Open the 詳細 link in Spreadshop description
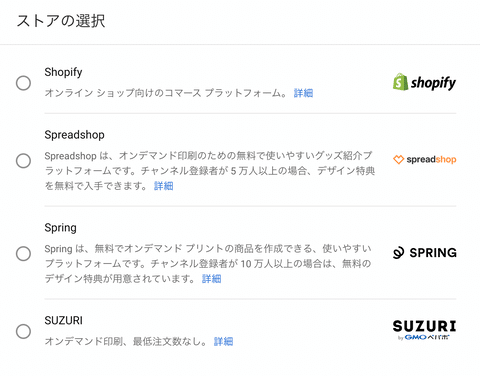 [x=164, y=186]
